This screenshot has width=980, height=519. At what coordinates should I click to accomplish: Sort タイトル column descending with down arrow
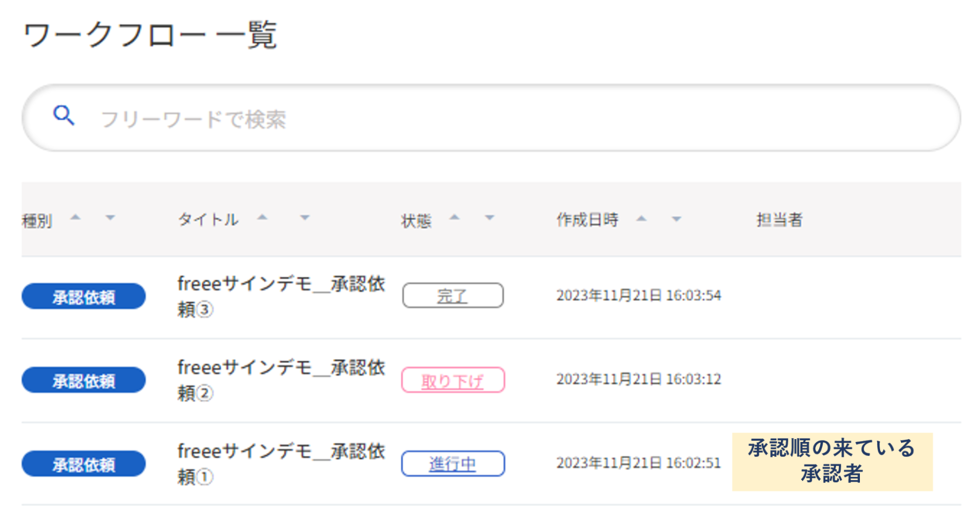305,219
